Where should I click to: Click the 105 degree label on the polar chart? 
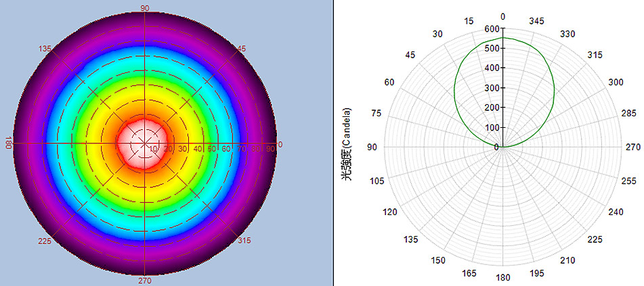coord(377,181)
